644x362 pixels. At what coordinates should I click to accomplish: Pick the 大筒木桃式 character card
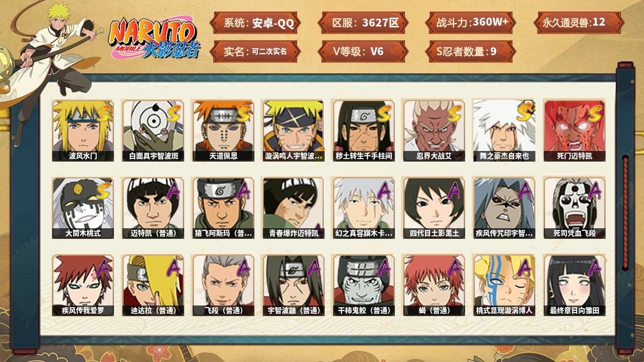click(x=83, y=208)
